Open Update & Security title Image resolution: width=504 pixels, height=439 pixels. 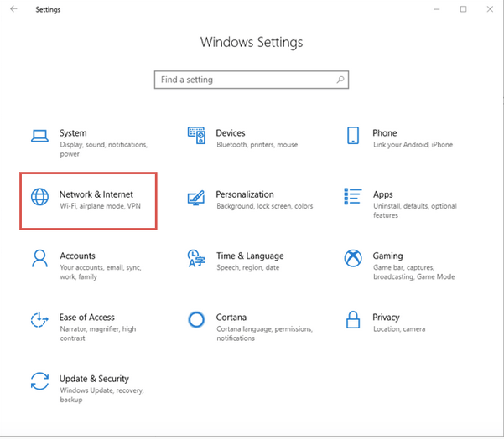tap(94, 379)
